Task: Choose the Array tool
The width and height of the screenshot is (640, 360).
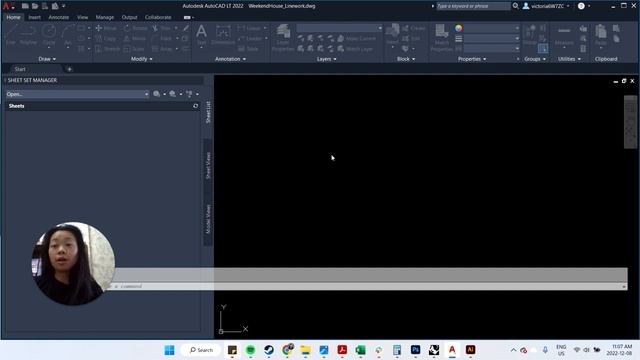Action: click(x=162, y=49)
